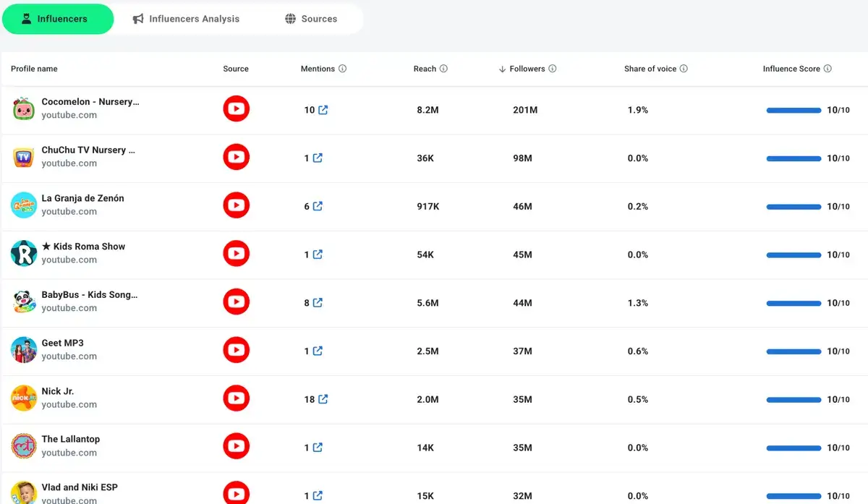
Task: Open the La Granja de Zenón profile name
Action: [x=82, y=198]
